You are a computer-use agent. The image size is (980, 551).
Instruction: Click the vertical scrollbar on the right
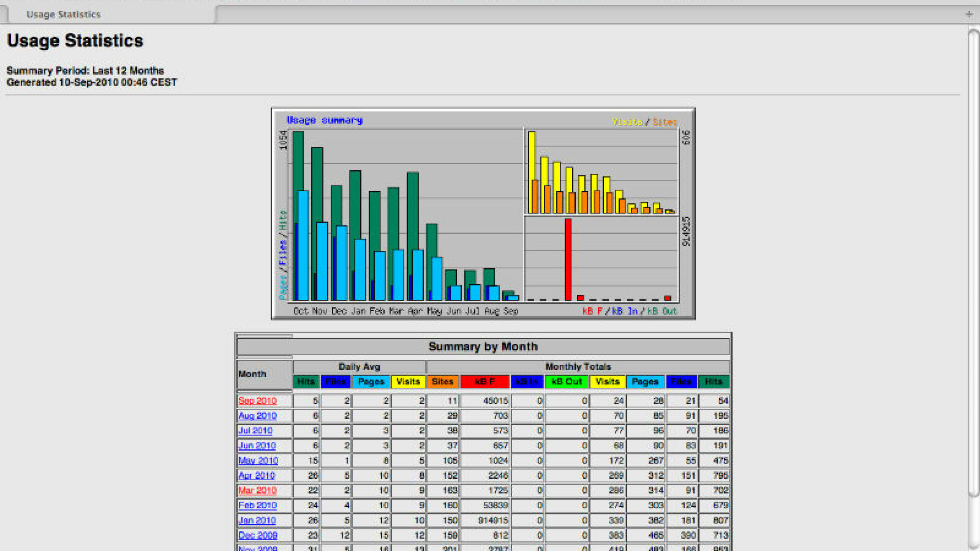point(973,263)
